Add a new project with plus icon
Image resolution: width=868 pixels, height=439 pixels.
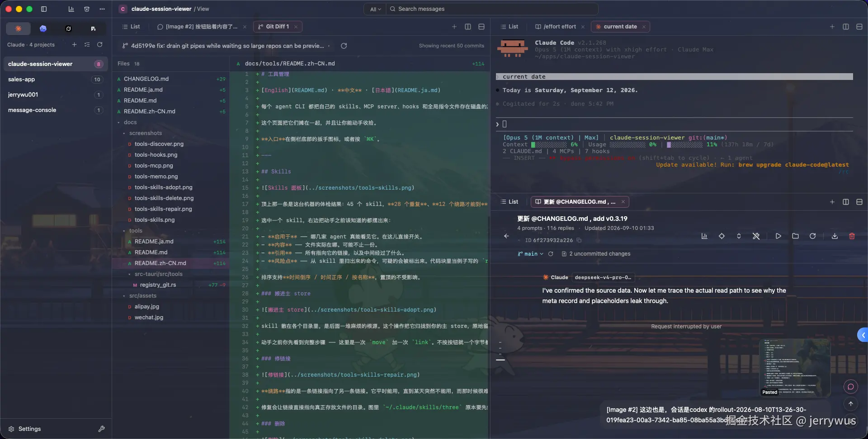pos(75,45)
